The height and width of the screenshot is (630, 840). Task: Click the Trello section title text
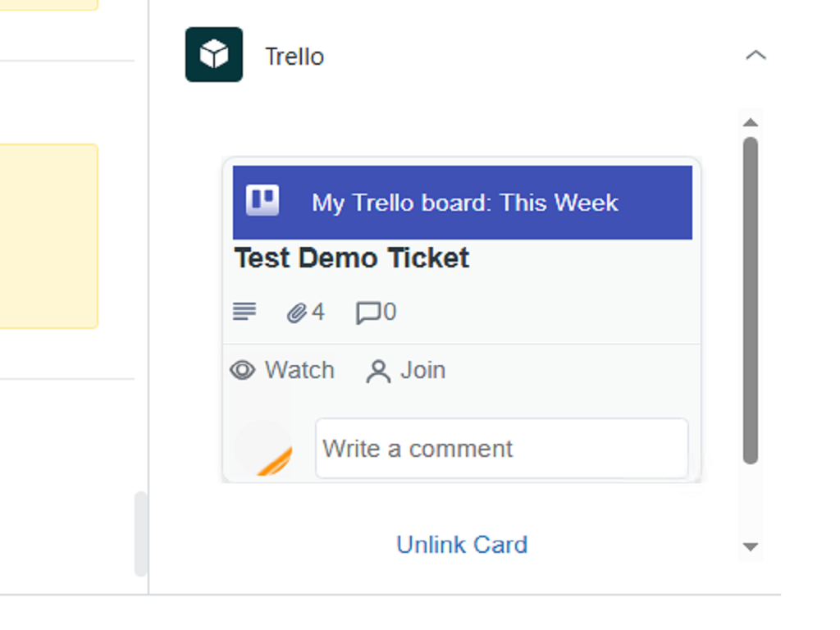coord(294,57)
